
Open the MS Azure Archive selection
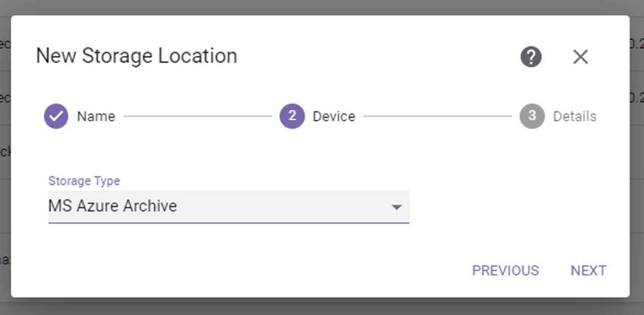pos(113,206)
